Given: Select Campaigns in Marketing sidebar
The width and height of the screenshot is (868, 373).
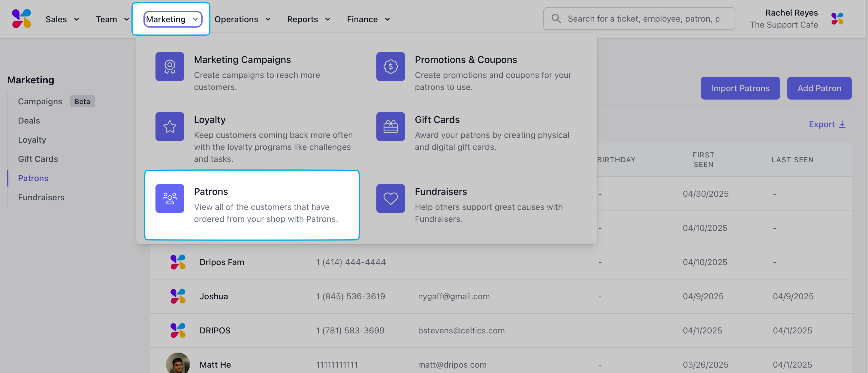Looking at the screenshot, I should point(40,101).
